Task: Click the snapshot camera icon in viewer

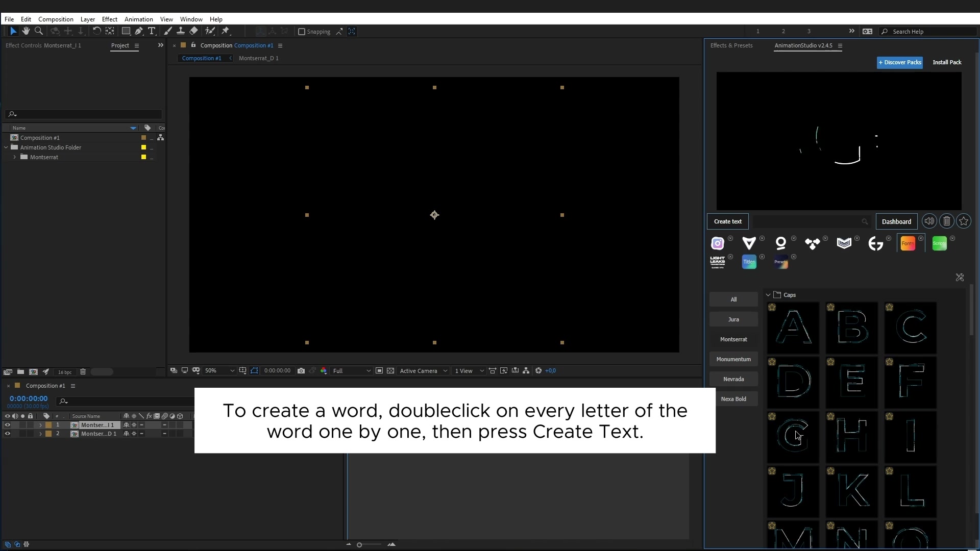Action: (301, 371)
